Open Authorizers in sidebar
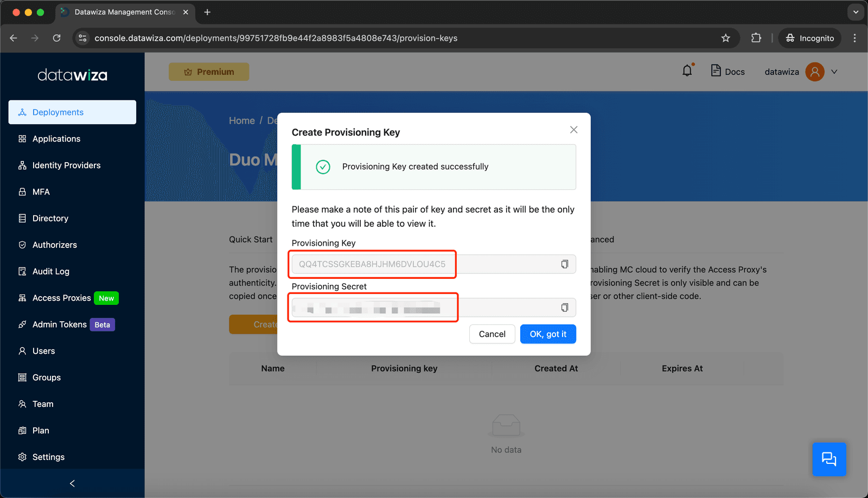 coord(72,245)
